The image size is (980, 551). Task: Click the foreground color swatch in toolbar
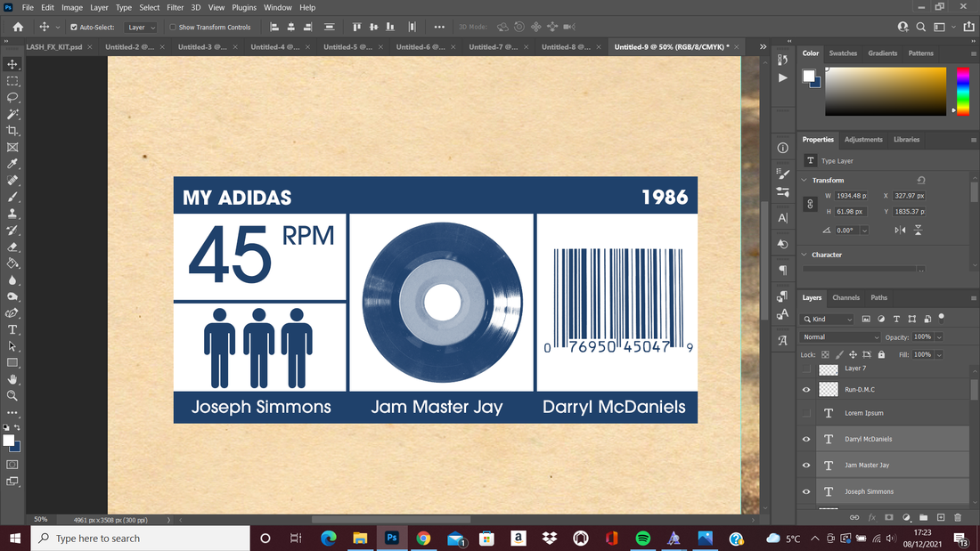(x=8, y=441)
